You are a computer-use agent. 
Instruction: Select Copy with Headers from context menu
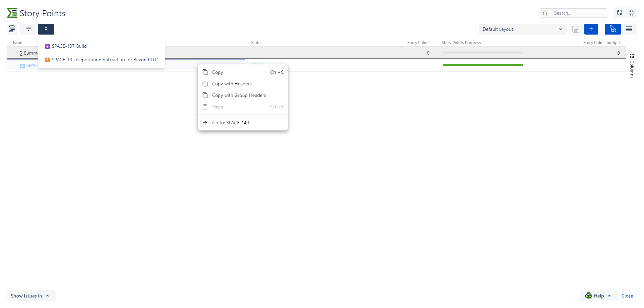tap(232, 84)
